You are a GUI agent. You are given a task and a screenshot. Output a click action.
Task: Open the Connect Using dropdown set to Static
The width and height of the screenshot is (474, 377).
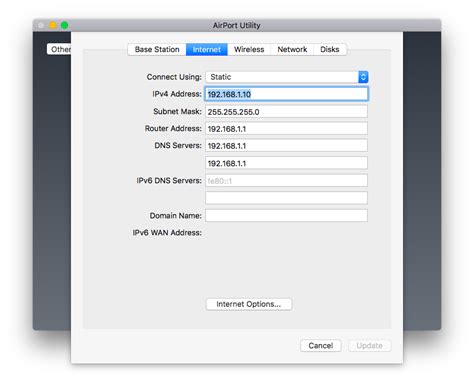click(x=287, y=77)
